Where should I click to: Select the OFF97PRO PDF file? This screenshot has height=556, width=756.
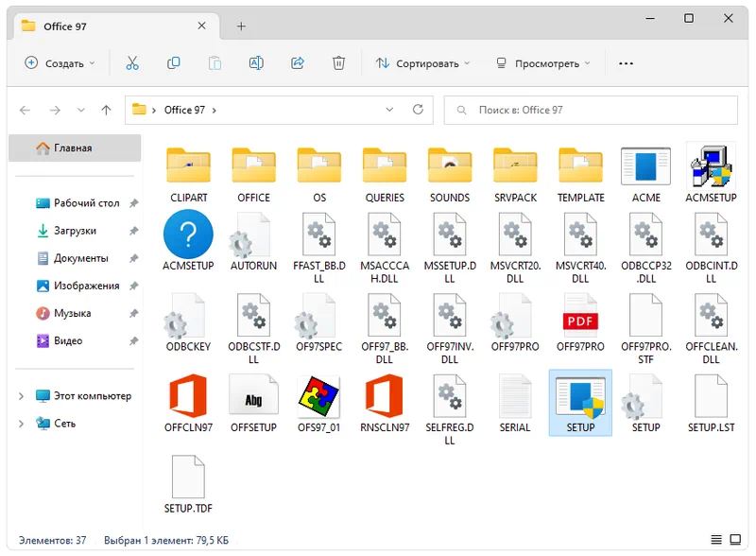tap(580, 323)
